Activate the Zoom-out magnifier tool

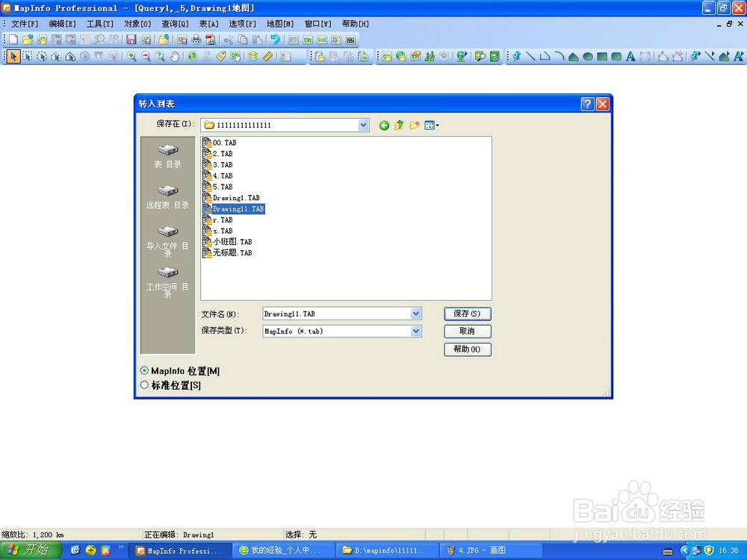tap(146, 56)
